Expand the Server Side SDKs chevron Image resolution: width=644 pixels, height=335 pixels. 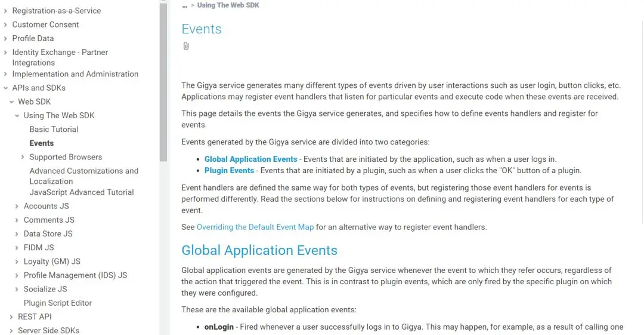pos(11,330)
